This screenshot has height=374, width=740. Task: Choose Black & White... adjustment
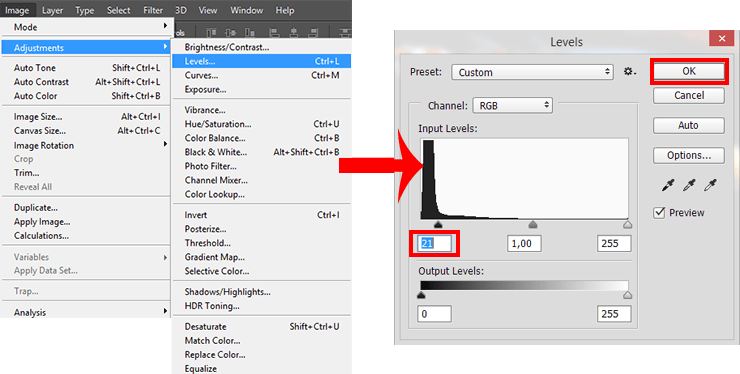pyautogui.click(x=261, y=152)
